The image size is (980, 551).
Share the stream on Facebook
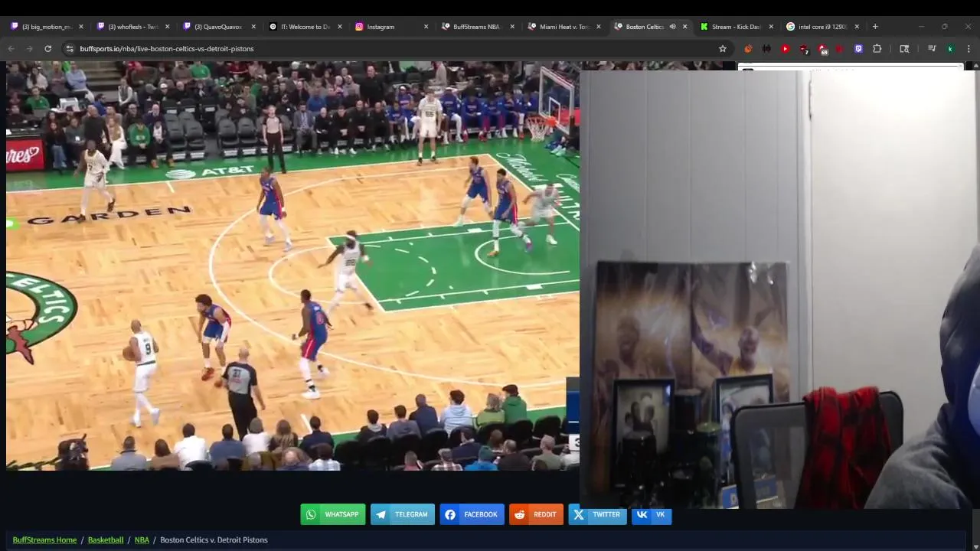coord(472,514)
